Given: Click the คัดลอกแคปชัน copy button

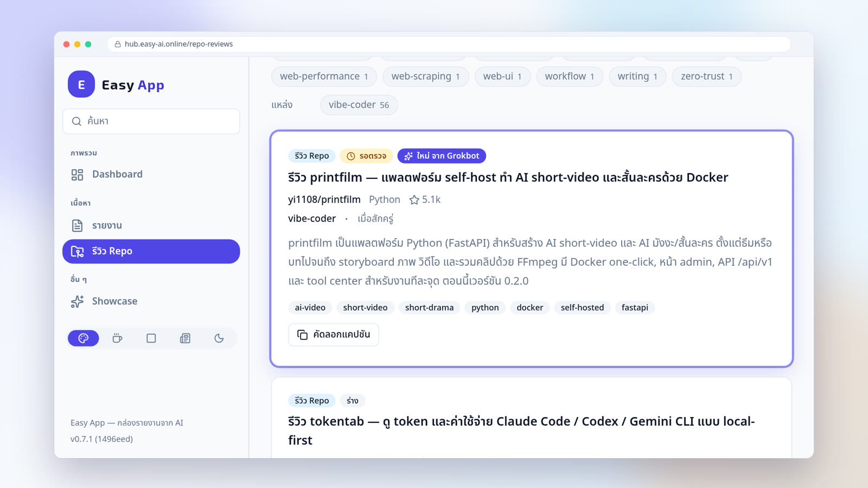Looking at the screenshot, I should pyautogui.click(x=334, y=335).
